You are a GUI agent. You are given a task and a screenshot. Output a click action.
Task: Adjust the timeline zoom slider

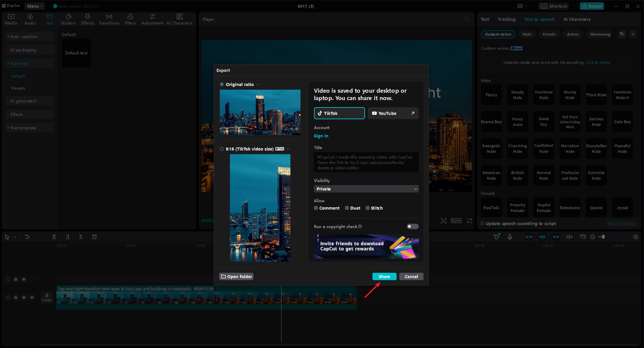tap(603, 237)
